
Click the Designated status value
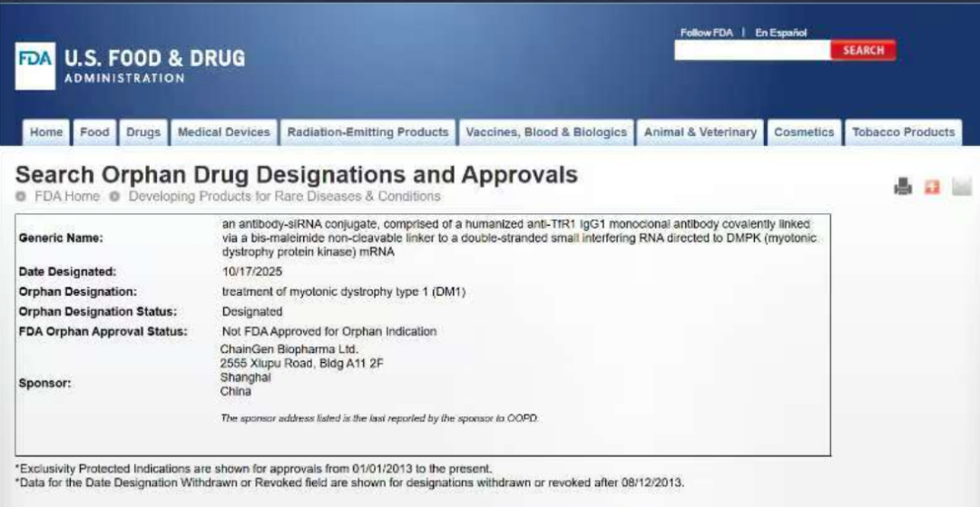click(252, 312)
